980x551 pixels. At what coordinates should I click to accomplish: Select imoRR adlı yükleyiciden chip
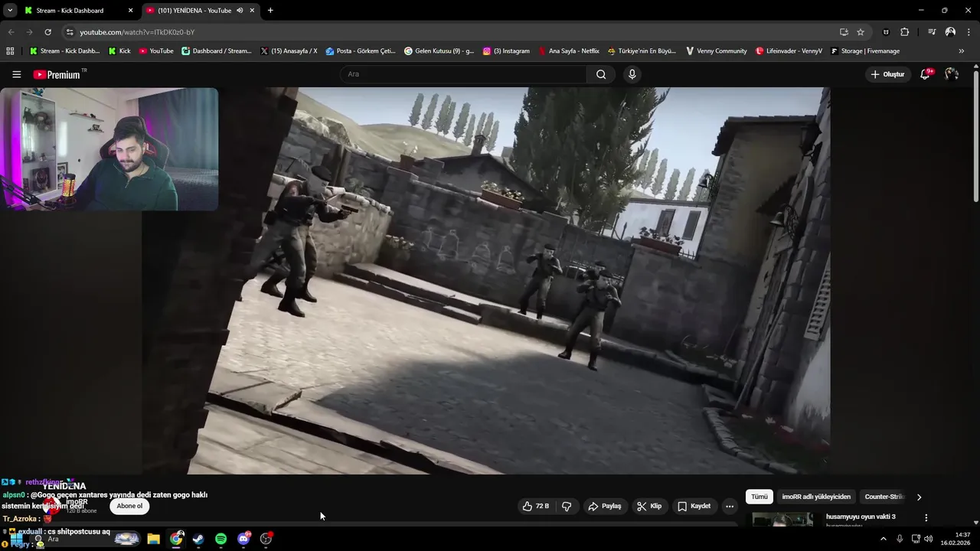pos(816,497)
